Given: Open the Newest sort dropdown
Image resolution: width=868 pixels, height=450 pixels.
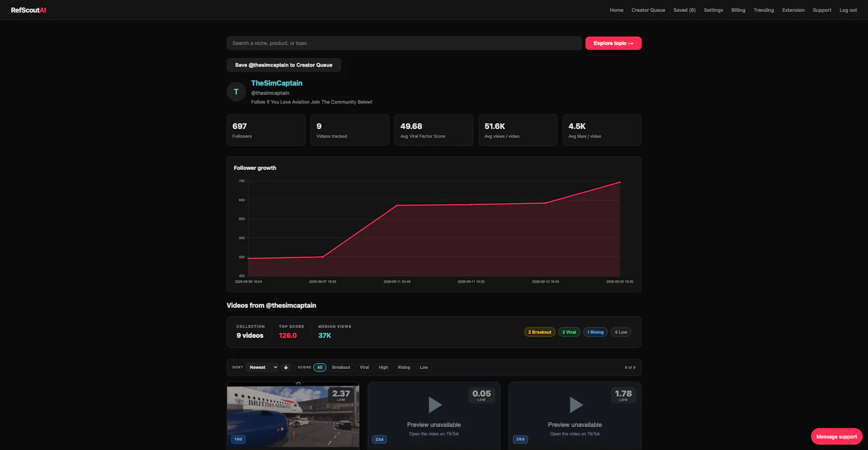Looking at the screenshot, I should [x=262, y=367].
